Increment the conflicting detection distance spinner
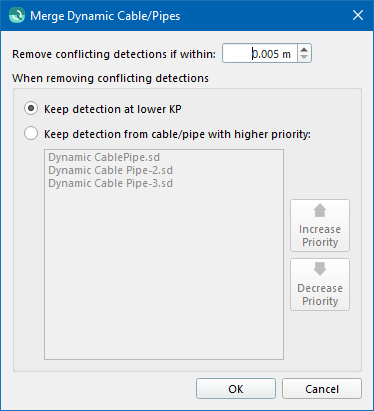 click(304, 50)
